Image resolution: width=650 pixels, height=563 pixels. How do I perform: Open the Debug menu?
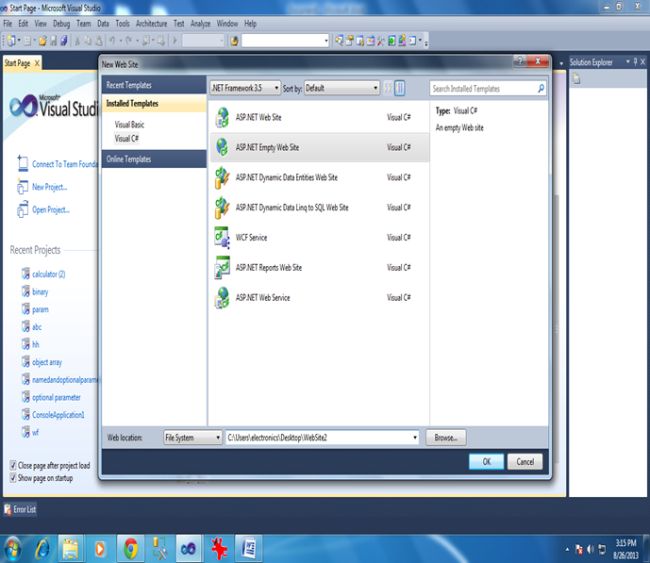pyautogui.click(x=61, y=24)
